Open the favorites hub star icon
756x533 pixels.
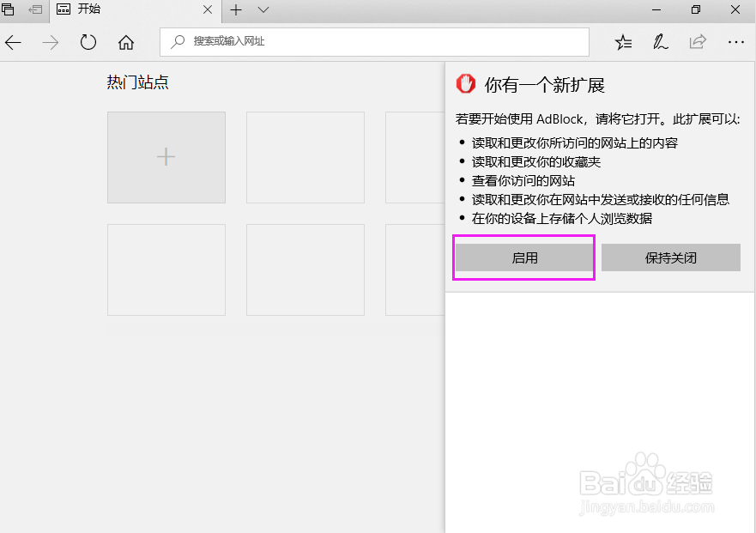(x=623, y=42)
